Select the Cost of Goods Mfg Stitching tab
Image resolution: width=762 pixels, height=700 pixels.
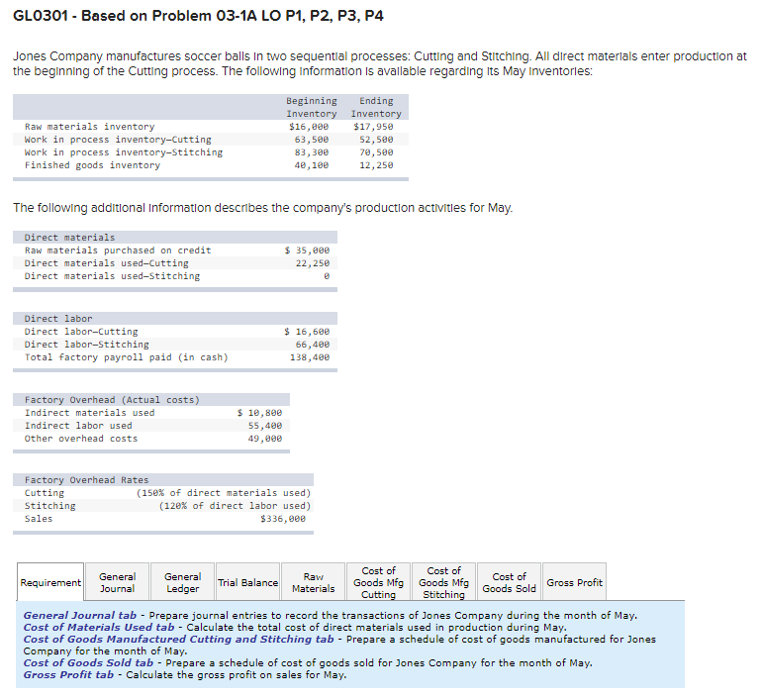click(x=443, y=582)
